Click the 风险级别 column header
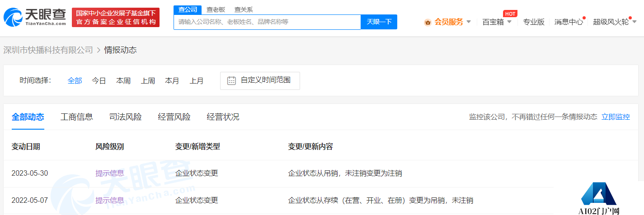Image resolution: width=644 pixels, height=215 pixels. click(x=110, y=146)
